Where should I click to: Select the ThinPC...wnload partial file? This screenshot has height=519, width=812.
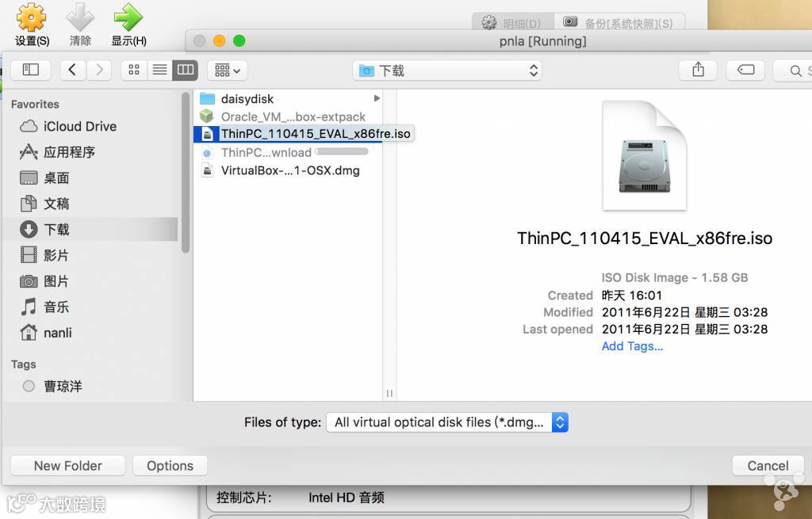288,153
